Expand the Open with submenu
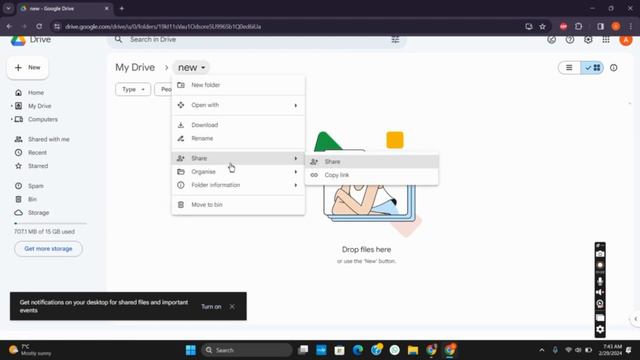640x360 pixels. click(x=238, y=105)
